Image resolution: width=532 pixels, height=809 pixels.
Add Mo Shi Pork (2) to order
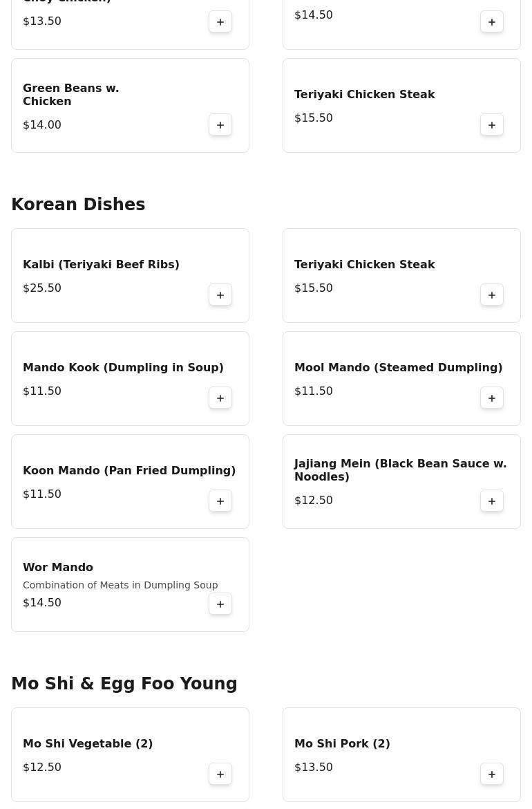[492, 774]
